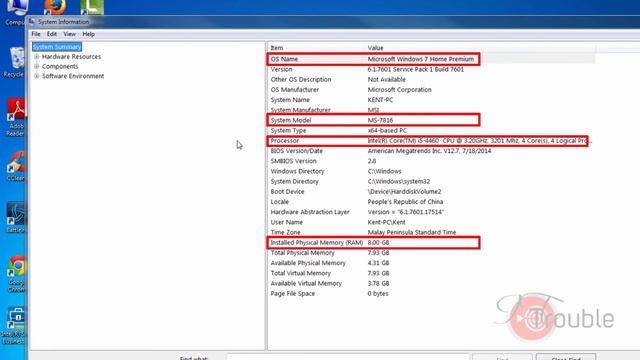Viewport: 640px width, 360px height.
Task: Select the SMBIOS Version row
Action: pyautogui.click(x=431, y=161)
